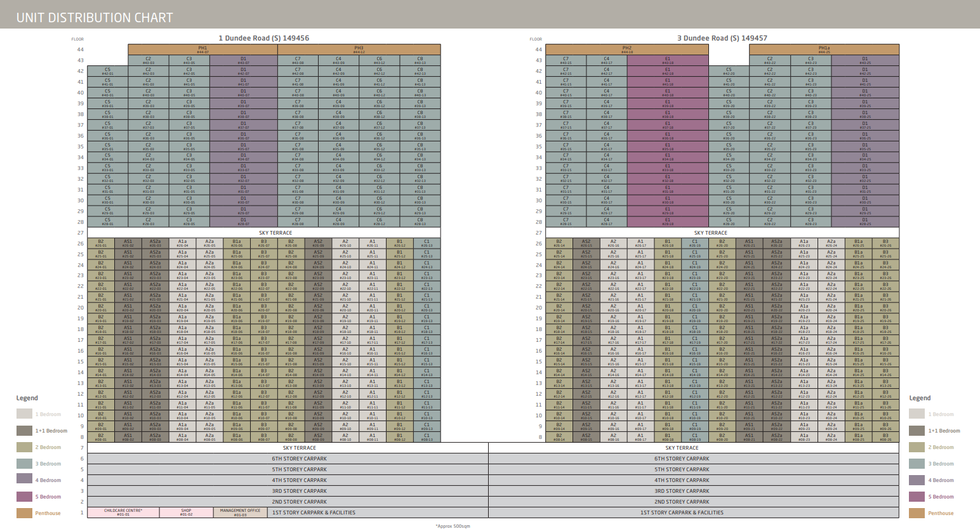This screenshot has height=529, width=980.
Task: Pick the 3 Bedroom swatch in the right legend
Action: [917, 464]
